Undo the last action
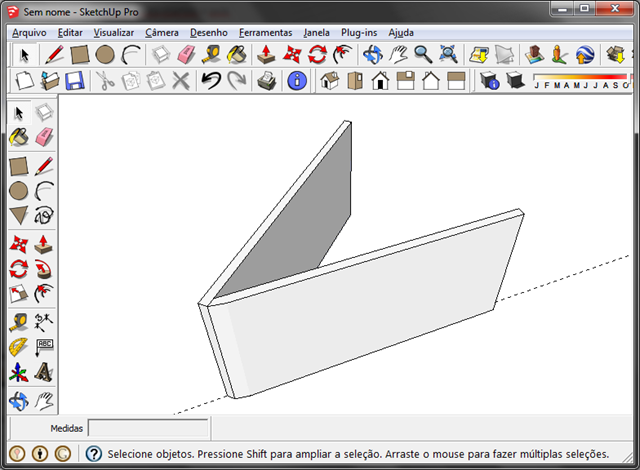The width and height of the screenshot is (640, 470). coord(211,80)
